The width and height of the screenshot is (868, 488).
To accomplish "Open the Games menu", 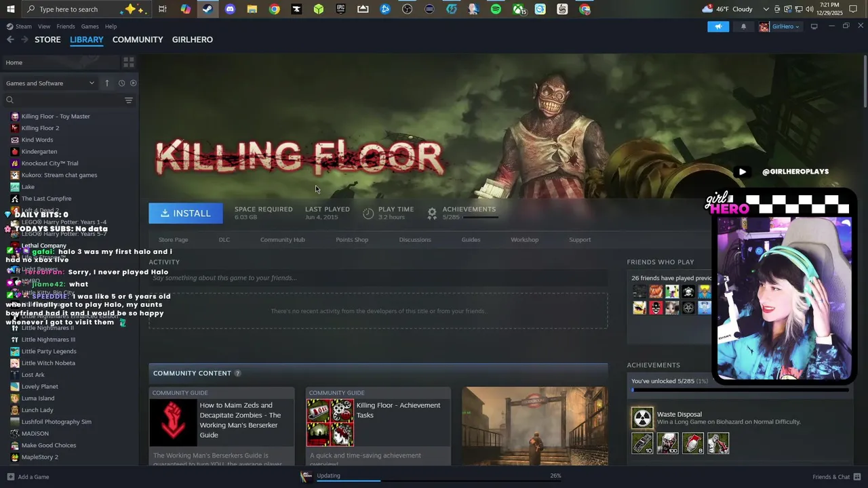I will click(x=90, y=26).
